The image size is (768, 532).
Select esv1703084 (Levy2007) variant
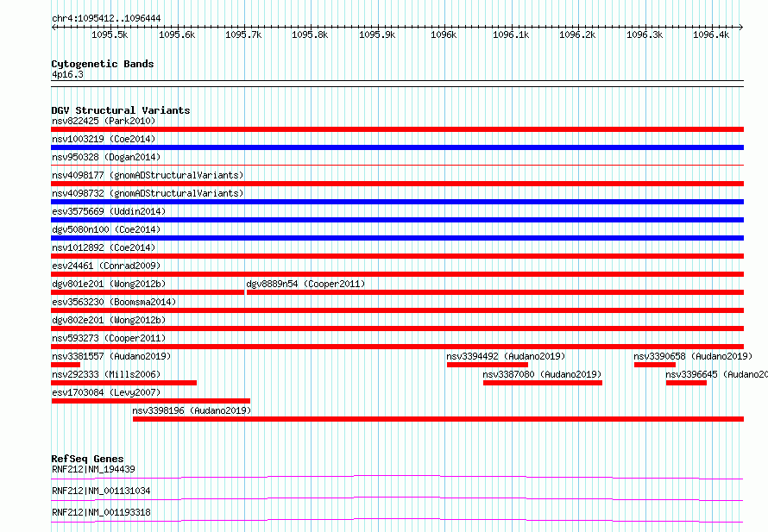(x=106, y=392)
